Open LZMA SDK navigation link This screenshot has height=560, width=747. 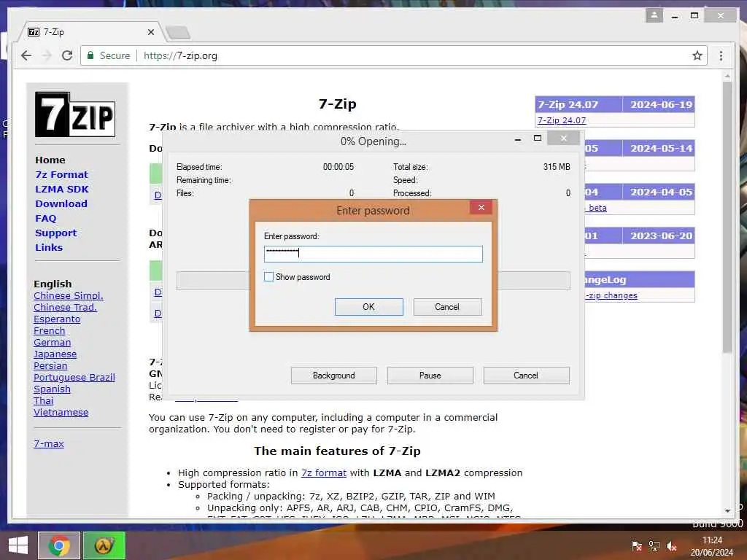(x=62, y=189)
